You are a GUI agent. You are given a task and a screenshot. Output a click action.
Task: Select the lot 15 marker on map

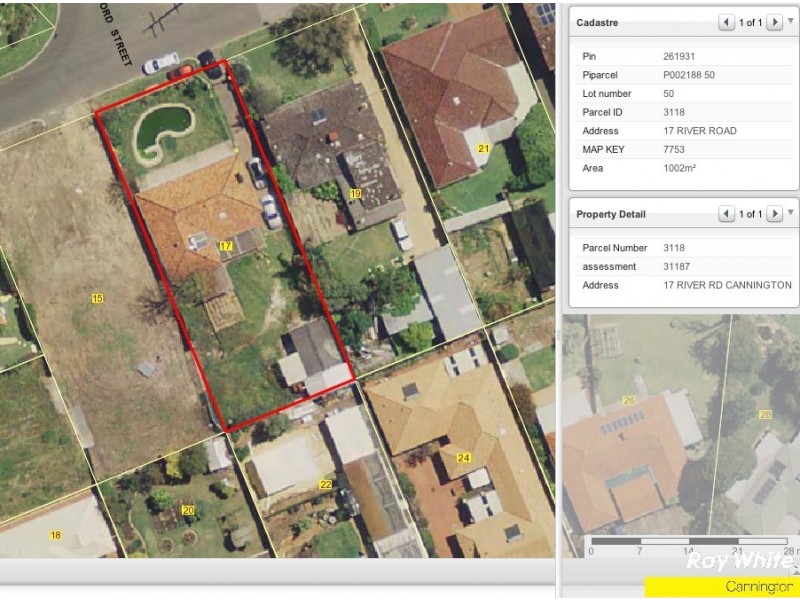[x=97, y=298]
